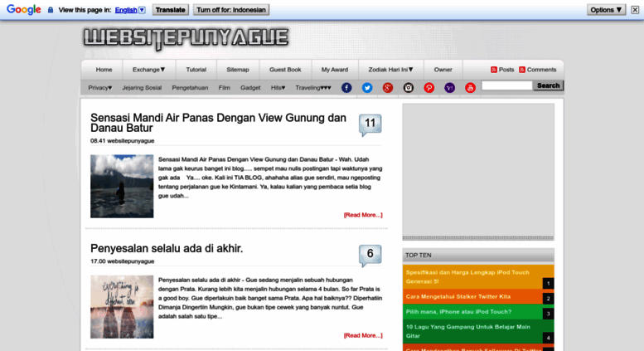Close the Google translate bar

tap(635, 10)
